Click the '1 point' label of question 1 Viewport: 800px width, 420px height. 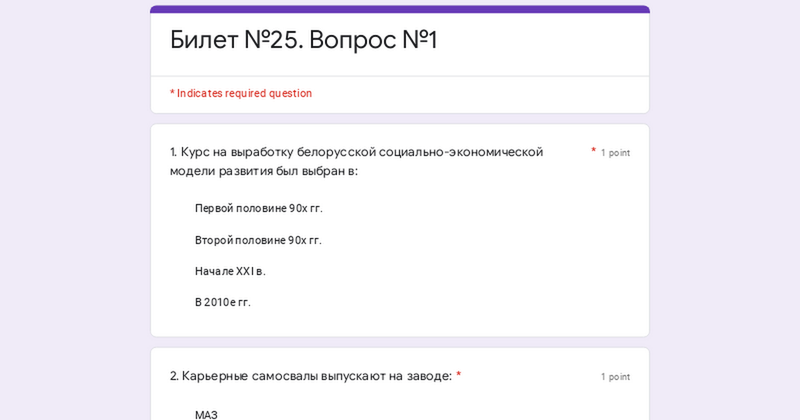tap(615, 153)
